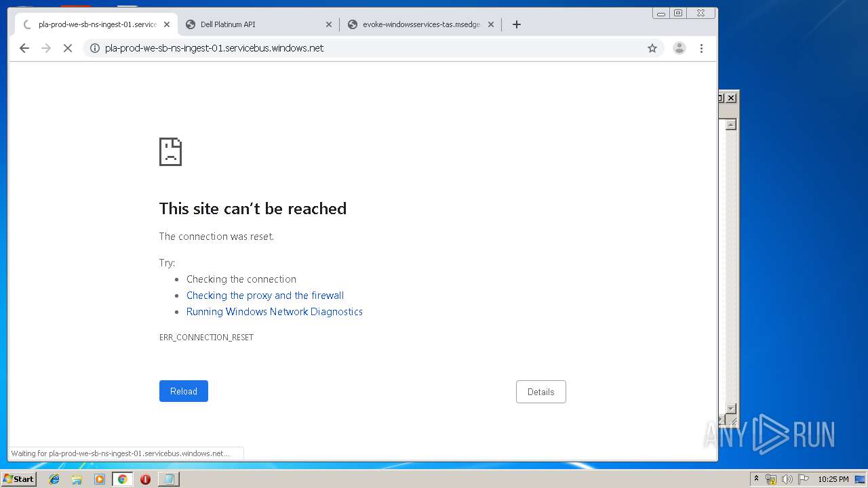Click the 10:25 PM clock
The height and width of the screenshot is (488, 868).
[833, 479]
